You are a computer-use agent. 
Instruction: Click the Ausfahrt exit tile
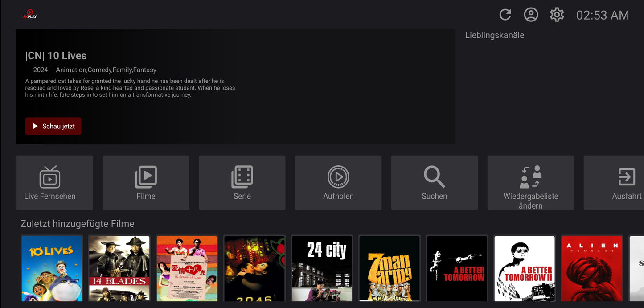(614, 183)
